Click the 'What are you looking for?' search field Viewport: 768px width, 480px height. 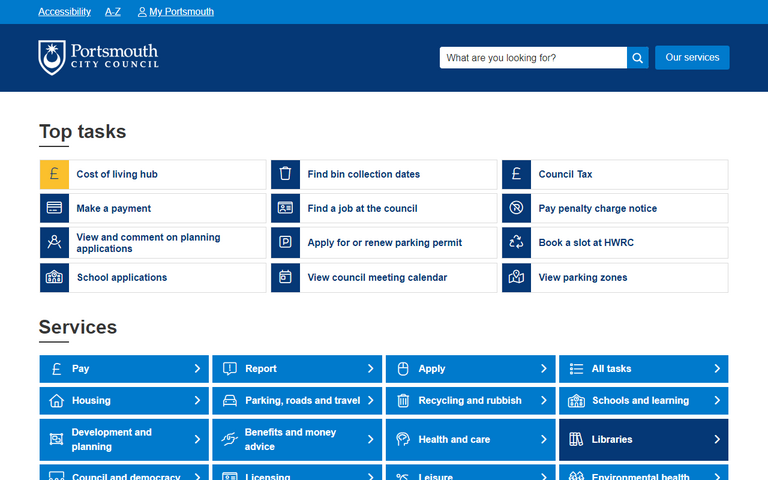pos(532,58)
